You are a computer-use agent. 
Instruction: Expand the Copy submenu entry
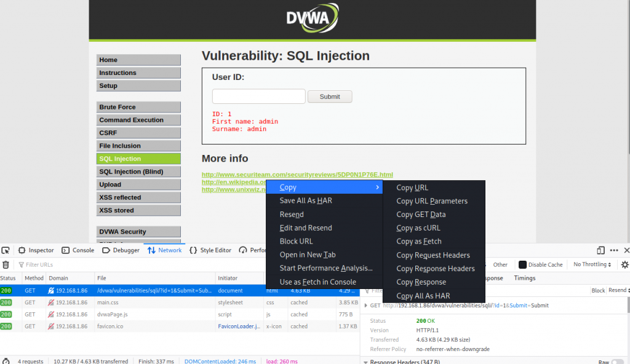[x=324, y=187]
